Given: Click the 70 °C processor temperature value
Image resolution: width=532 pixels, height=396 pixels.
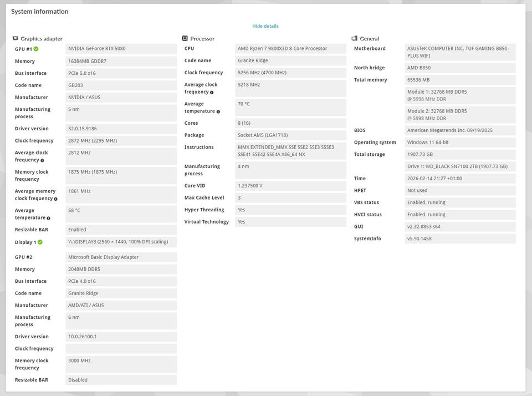Looking at the screenshot, I should pyautogui.click(x=291, y=108).
